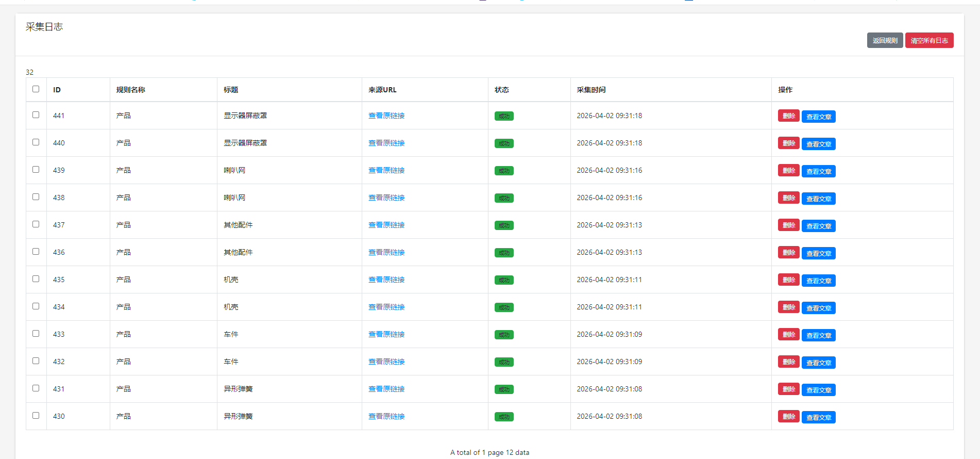Image resolution: width=980 pixels, height=459 pixels.
Task: Click 查看文章 for row ID 433
Action: [x=818, y=335]
